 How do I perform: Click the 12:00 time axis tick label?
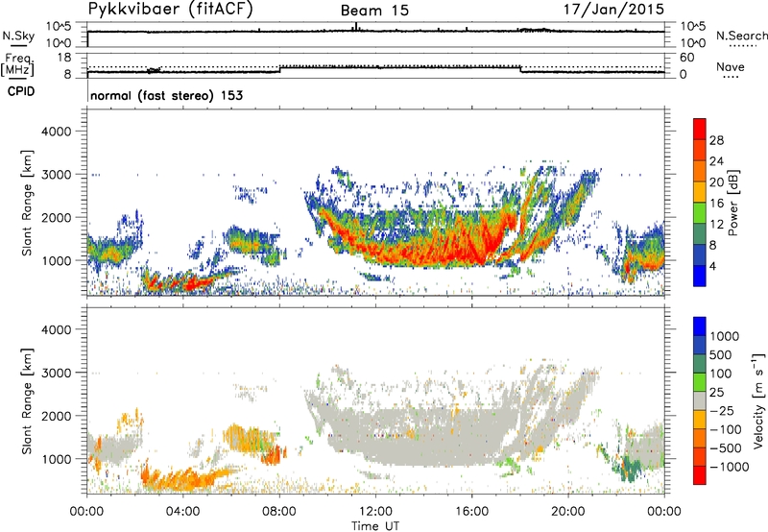(x=375, y=512)
